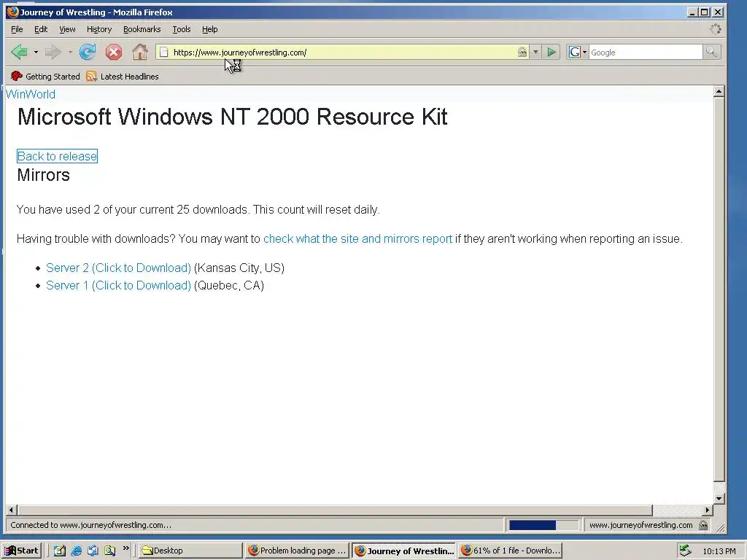
Task: Open the 61% downloads window taskbar button
Action: [x=510, y=551]
